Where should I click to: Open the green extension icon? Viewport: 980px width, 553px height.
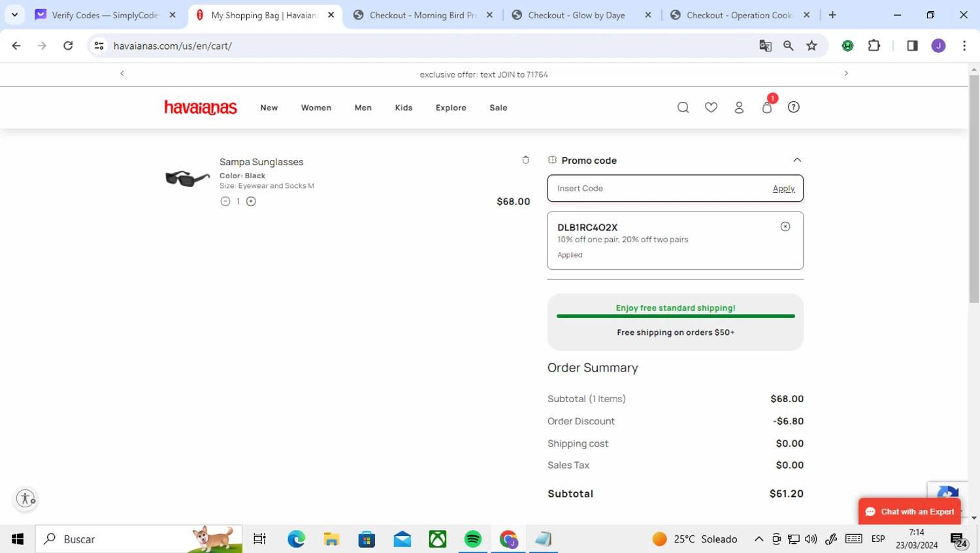(x=848, y=46)
